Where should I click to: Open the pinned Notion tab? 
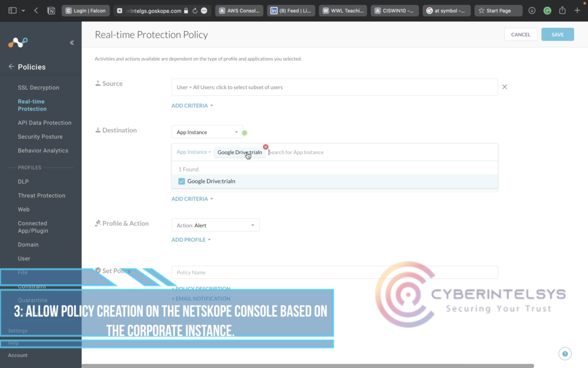pos(51,10)
